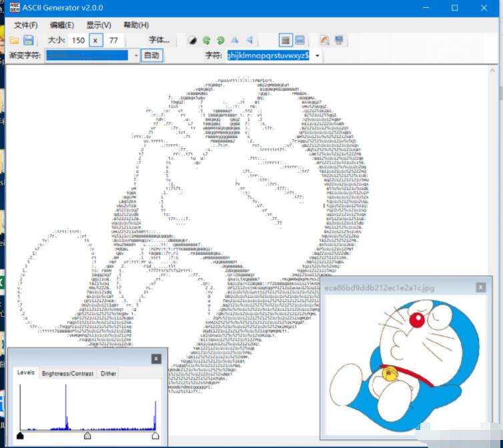Click the ASCII Generator app icon in title bar
503x448 pixels.
[x=15, y=7]
